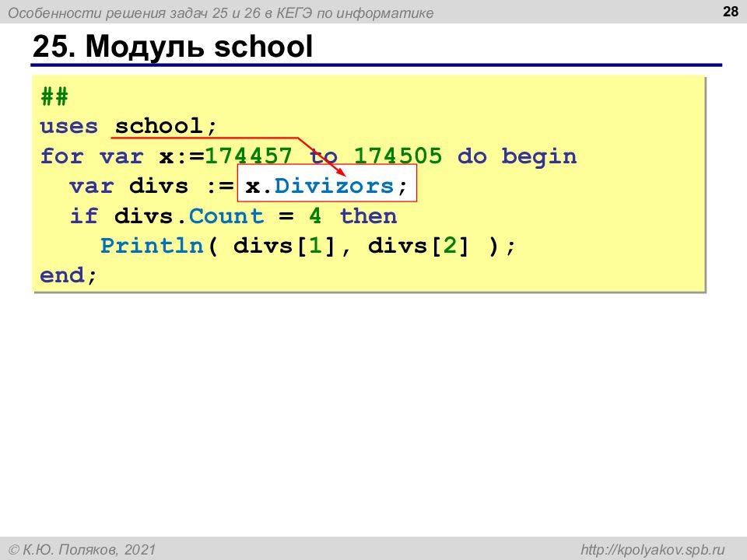Click the word 'school' in uses line
The width and height of the screenshot is (747, 560).
point(159,126)
